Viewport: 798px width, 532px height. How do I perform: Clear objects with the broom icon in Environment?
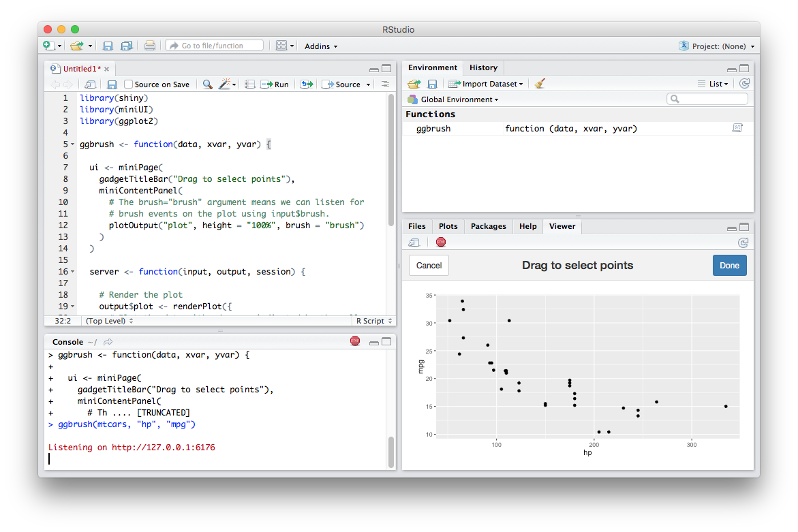[539, 83]
